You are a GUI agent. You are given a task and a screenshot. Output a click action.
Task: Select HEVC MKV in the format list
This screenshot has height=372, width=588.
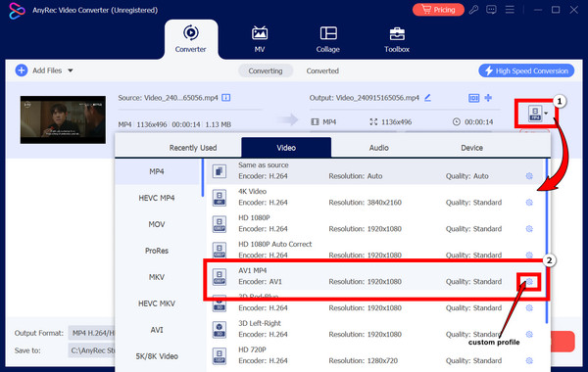pos(157,303)
